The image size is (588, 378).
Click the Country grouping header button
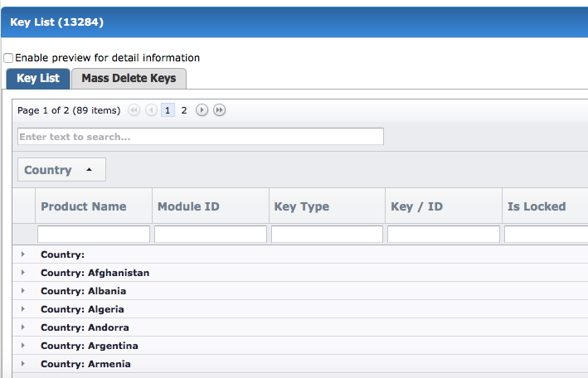(61, 169)
